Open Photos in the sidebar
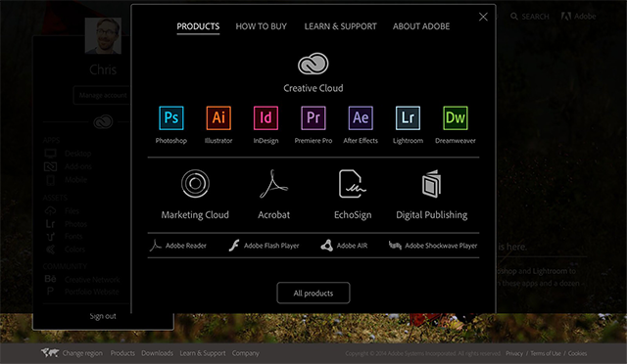The height and width of the screenshot is (364, 627). pyautogui.click(x=75, y=224)
